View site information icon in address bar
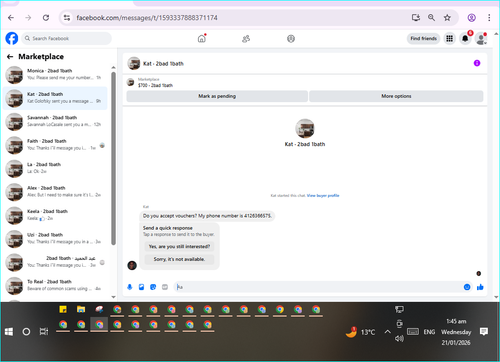The width and height of the screenshot is (500, 362). click(67, 18)
